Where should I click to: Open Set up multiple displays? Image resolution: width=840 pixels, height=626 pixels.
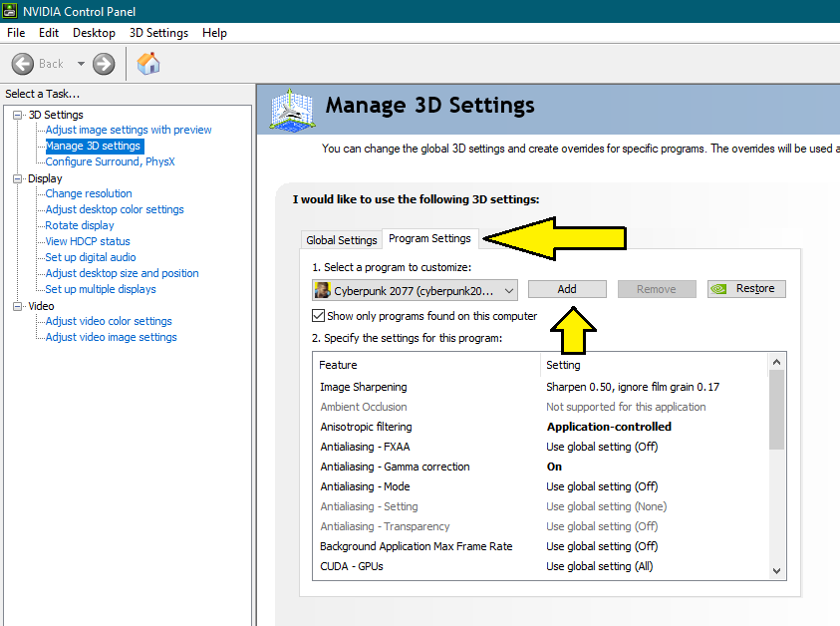point(101,289)
